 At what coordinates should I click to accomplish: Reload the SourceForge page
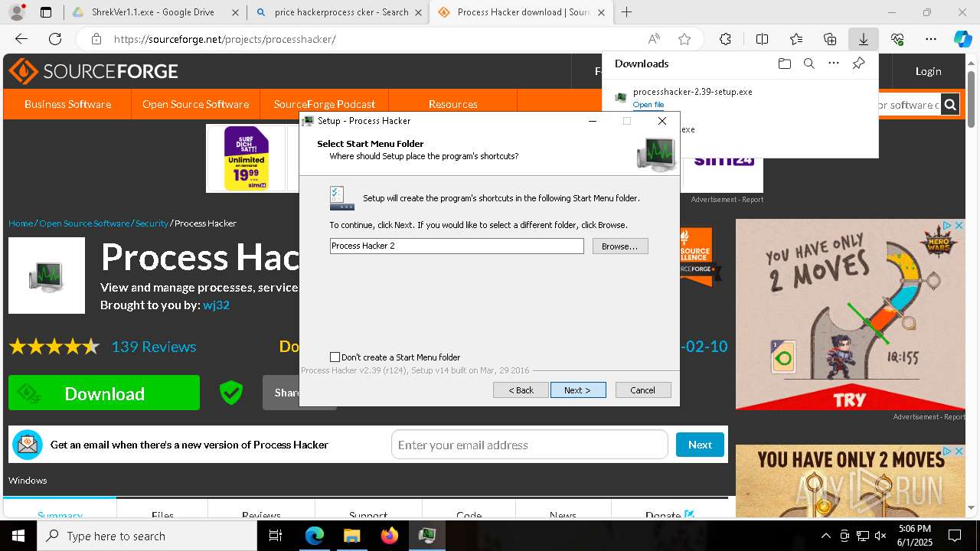(x=55, y=39)
